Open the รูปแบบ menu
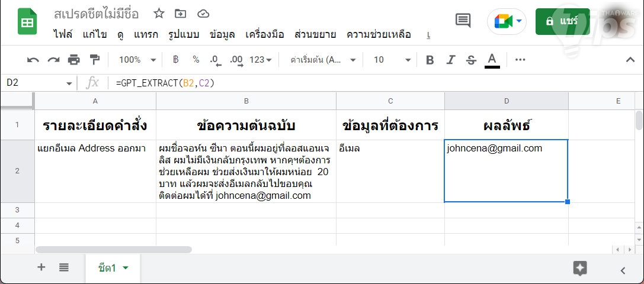The width and height of the screenshot is (644, 284). [184, 34]
